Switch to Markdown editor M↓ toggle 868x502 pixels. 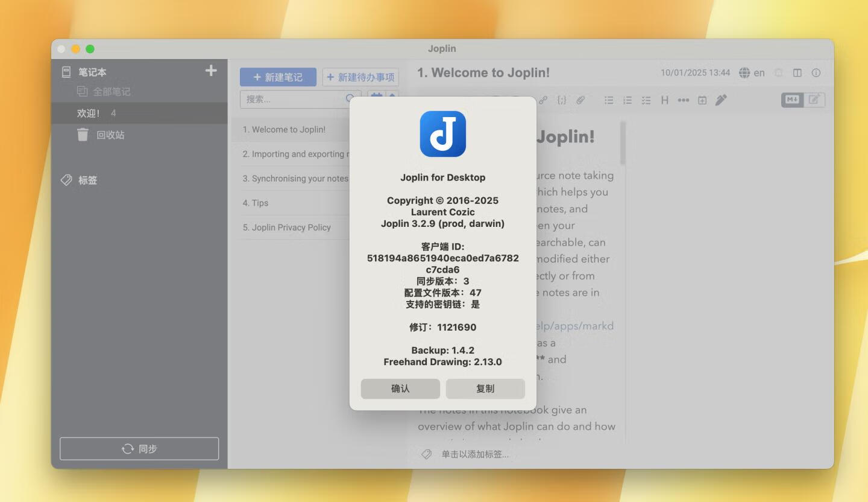tap(793, 100)
